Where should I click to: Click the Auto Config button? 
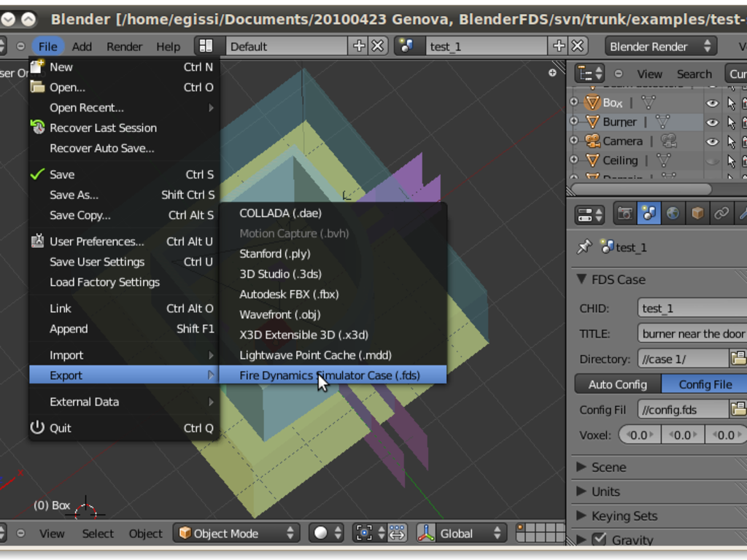(617, 384)
